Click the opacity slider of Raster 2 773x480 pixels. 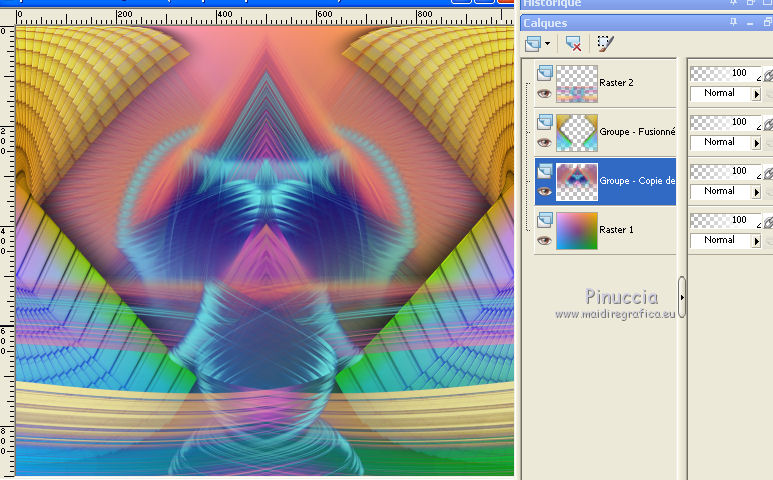click(x=726, y=73)
